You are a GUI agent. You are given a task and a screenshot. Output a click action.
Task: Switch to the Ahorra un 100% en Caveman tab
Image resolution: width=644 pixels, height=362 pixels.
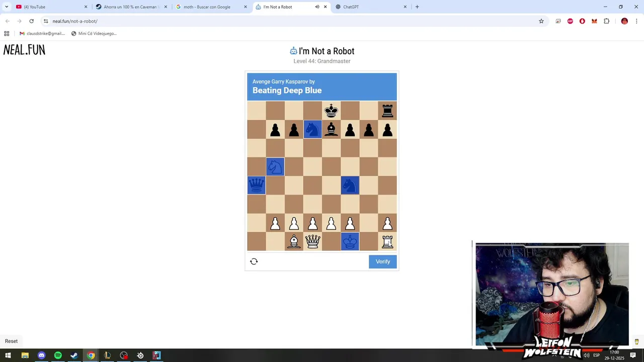[x=131, y=7]
